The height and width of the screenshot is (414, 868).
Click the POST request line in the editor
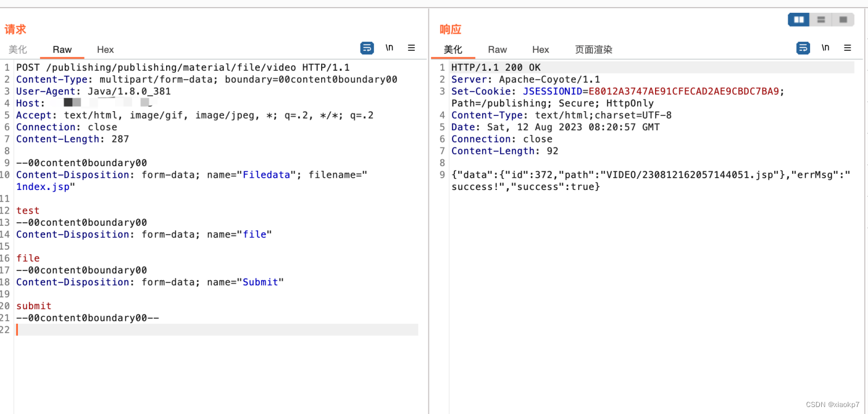click(183, 68)
